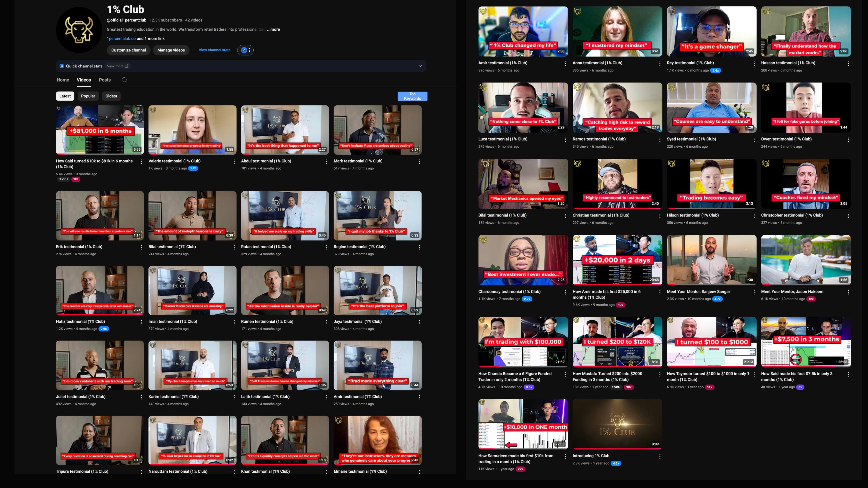The width and height of the screenshot is (868, 488).
Task: Play the "+$20,000 in 2 days" thumbnail video
Action: coord(617,260)
